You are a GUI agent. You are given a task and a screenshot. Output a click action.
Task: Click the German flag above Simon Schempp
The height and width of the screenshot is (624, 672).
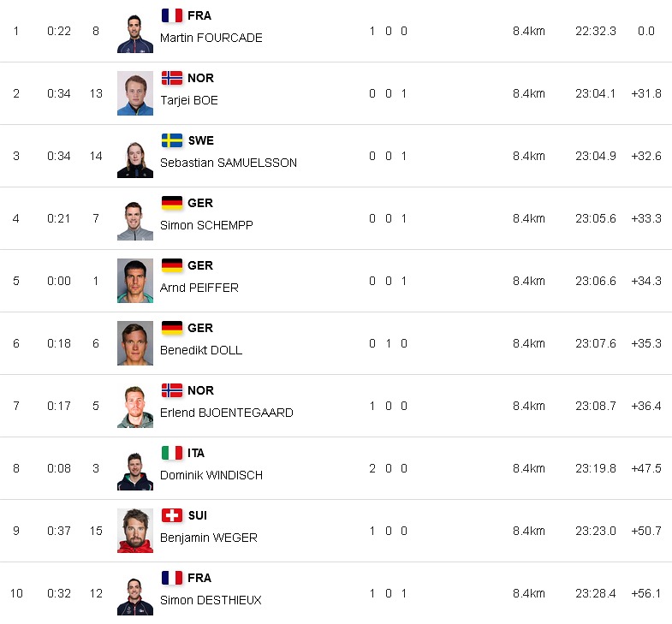point(172,203)
